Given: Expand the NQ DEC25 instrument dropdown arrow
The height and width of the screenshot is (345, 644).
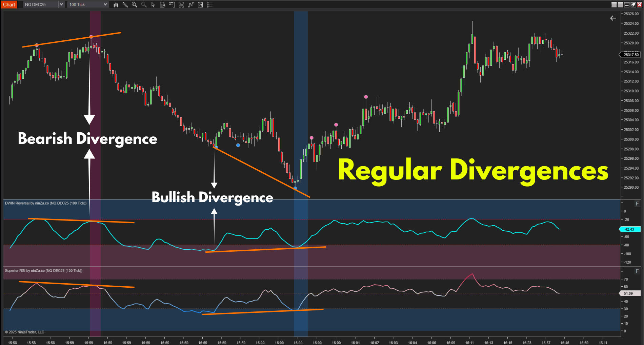Looking at the screenshot, I should [x=61, y=4].
